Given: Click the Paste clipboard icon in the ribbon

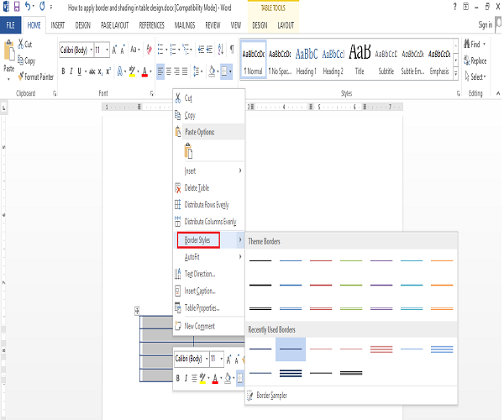Looking at the screenshot, I should (9, 51).
